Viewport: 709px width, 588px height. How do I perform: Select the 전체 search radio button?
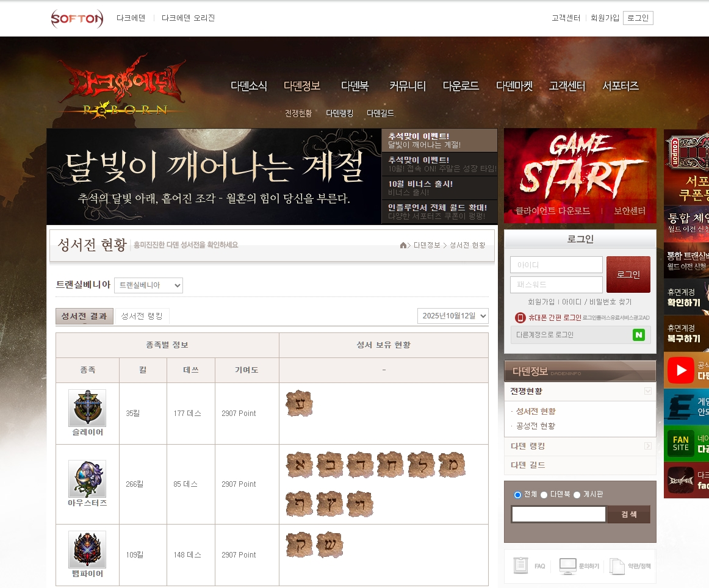click(x=518, y=495)
